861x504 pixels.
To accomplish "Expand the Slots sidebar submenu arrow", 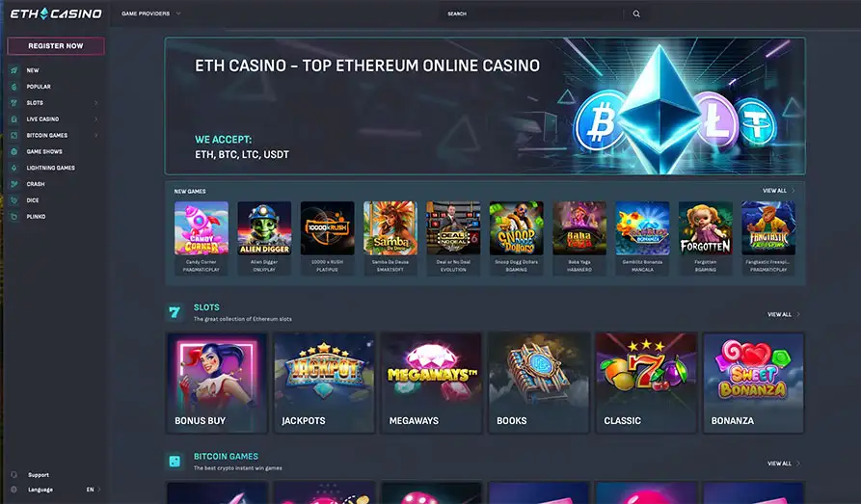I will [x=96, y=103].
